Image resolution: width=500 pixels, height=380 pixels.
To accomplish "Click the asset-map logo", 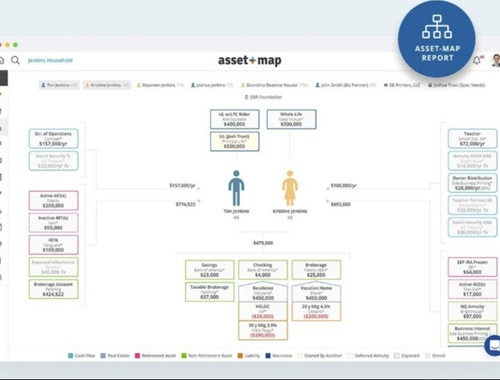I will point(250,60).
